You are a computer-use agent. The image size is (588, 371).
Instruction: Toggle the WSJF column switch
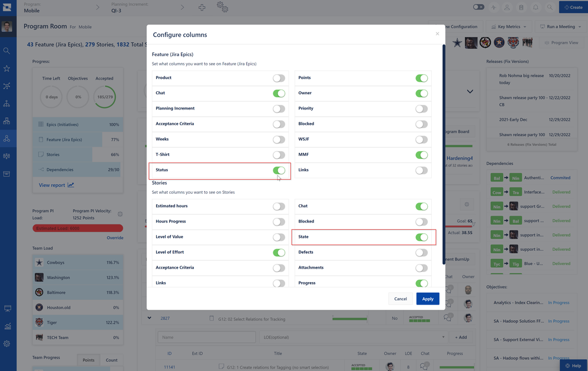pyautogui.click(x=421, y=140)
